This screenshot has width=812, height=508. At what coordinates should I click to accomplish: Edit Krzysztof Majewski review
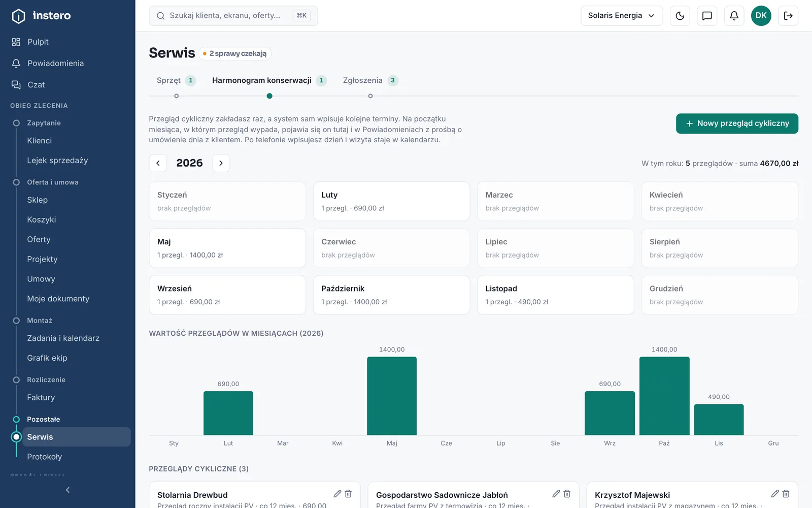[774, 494]
